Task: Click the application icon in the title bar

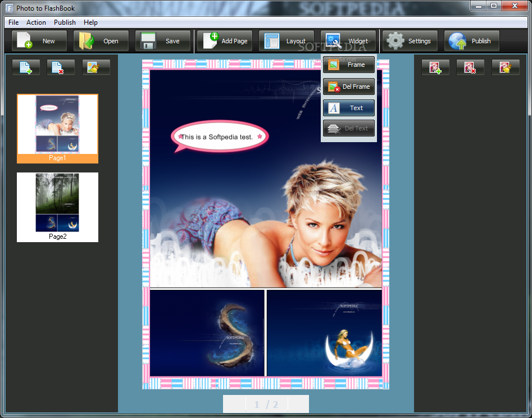Action: click(x=9, y=8)
